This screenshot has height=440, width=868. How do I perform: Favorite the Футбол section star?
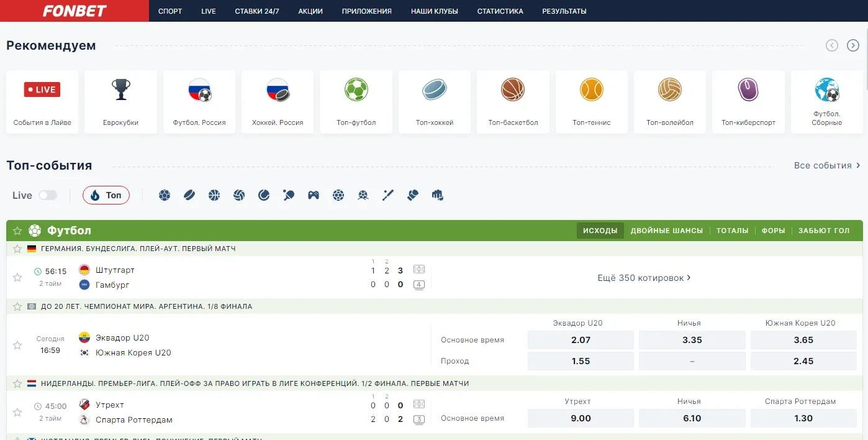coord(17,231)
